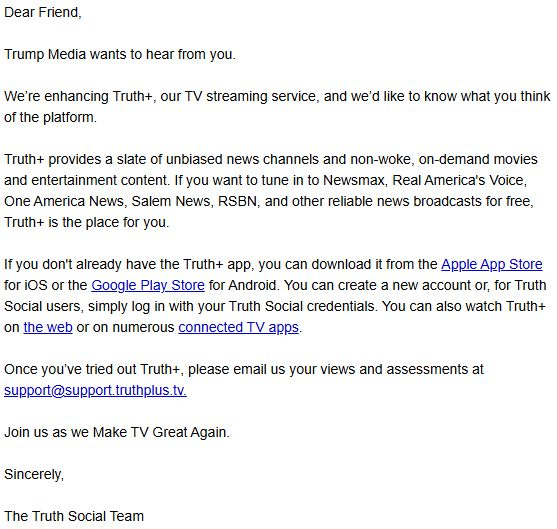557x529 pixels.
Task: Place cursor on the word "Newsmax"
Action: [x=354, y=180]
